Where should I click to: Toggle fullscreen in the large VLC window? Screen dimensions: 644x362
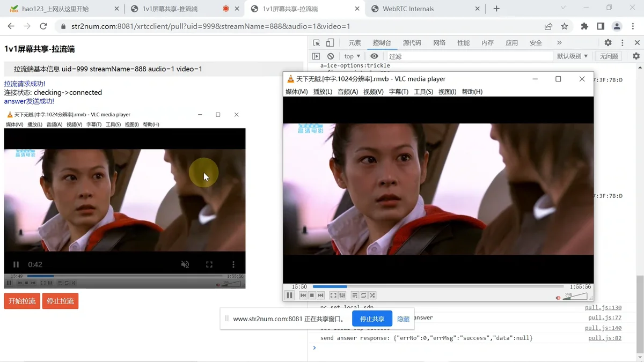333,295
